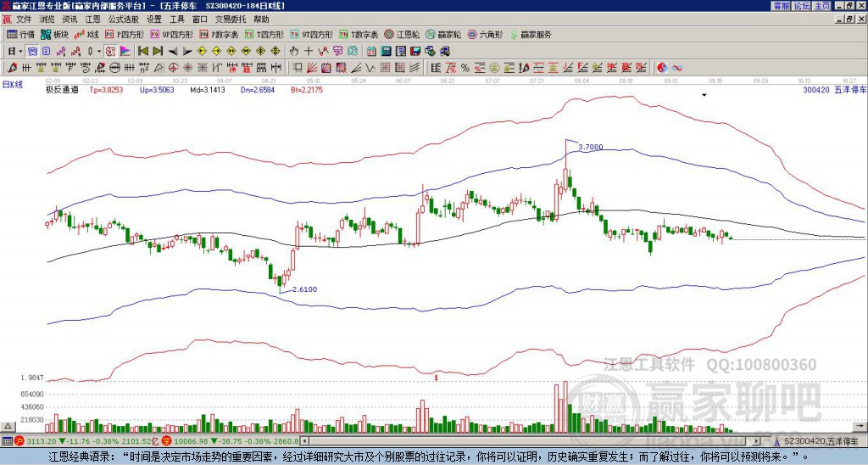
Task: Open the 六角形 hexagon tool
Action: [485, 34]
